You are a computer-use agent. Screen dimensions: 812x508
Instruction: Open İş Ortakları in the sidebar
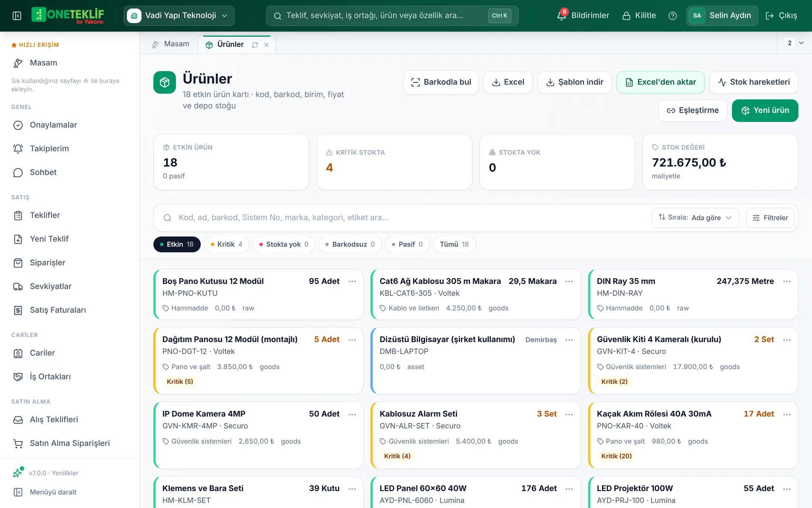point(42,376)
